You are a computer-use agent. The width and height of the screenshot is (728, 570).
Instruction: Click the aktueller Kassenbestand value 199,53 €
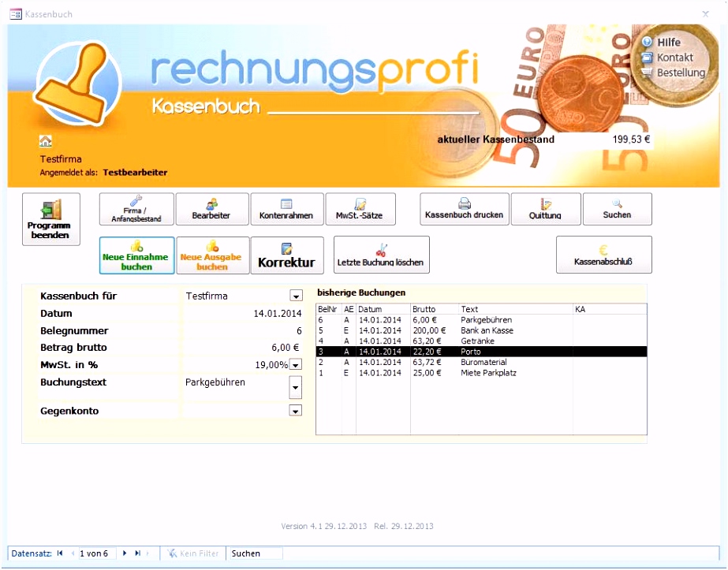coord(631,140)
